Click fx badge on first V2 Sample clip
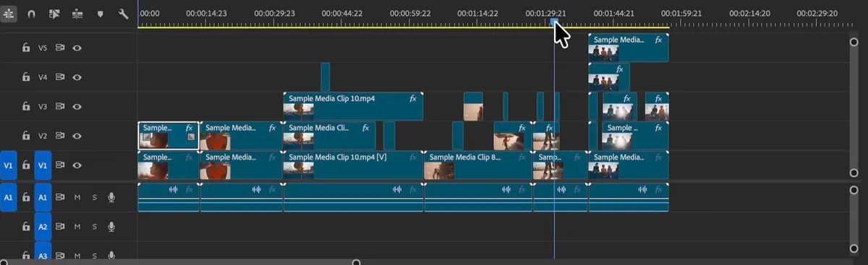 [x=190, y=128]
